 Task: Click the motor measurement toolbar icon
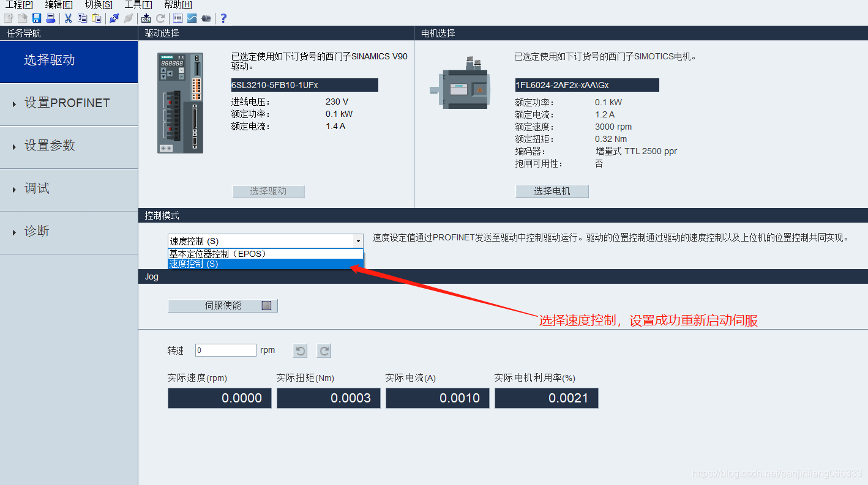coord(206,18)
